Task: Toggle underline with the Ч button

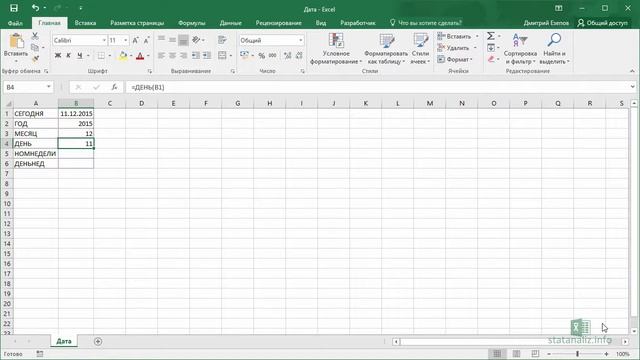Action: [x=80, y=56]
